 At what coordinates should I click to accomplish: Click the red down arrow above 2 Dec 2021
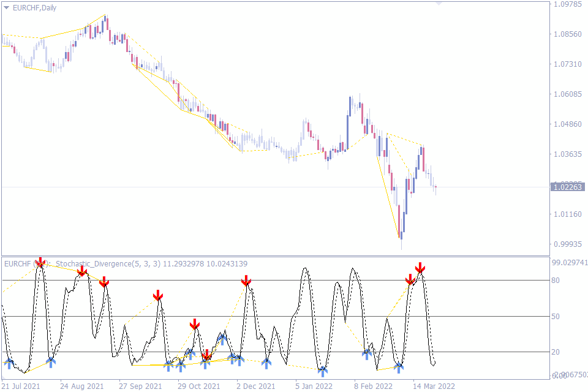pos(247,281)
